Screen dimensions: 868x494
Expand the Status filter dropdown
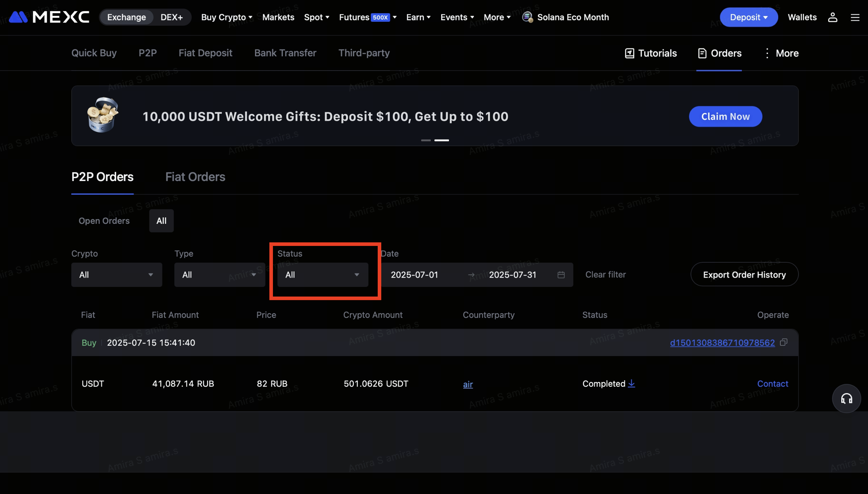click(322, 275)
